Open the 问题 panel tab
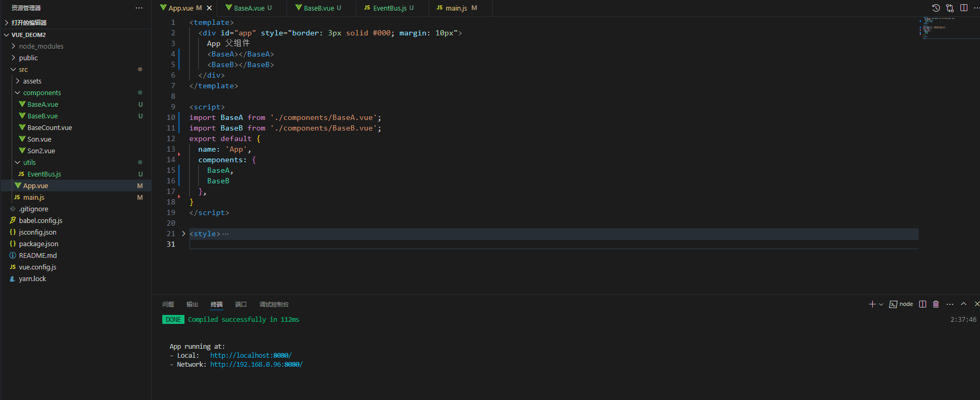 point(168,304)
